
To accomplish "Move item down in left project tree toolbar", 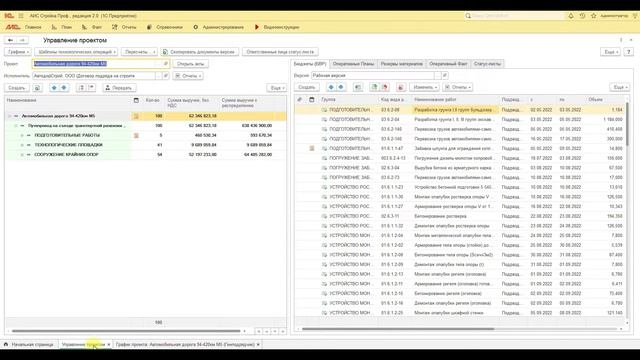I will point(64,88).
